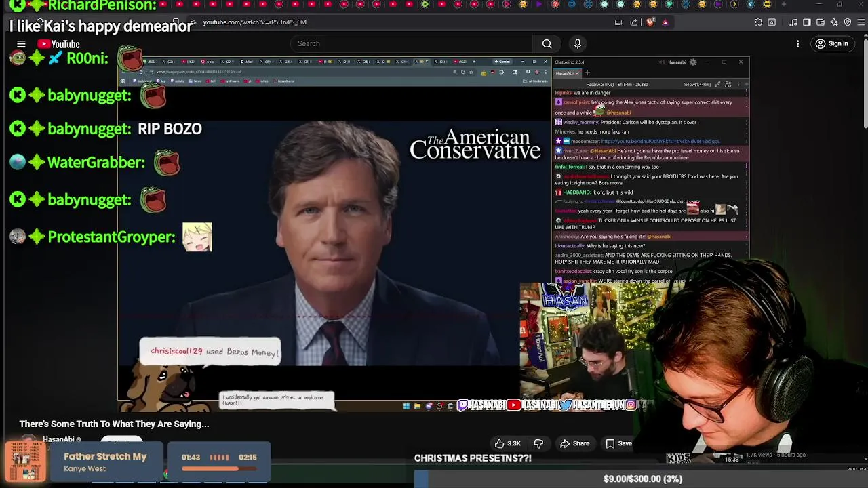Viewport: 868px width, 488px height.
Task: Open the Brave Wallet icon
Action: [821, 22]
